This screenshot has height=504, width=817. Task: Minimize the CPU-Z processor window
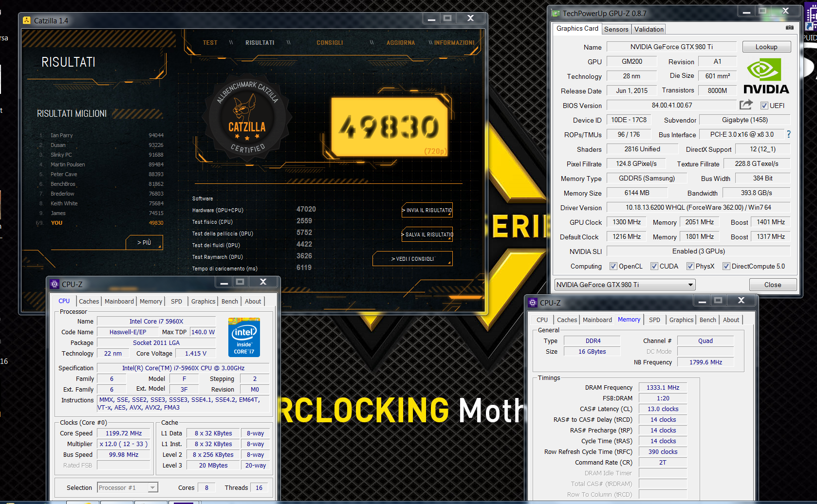(223, 282)
